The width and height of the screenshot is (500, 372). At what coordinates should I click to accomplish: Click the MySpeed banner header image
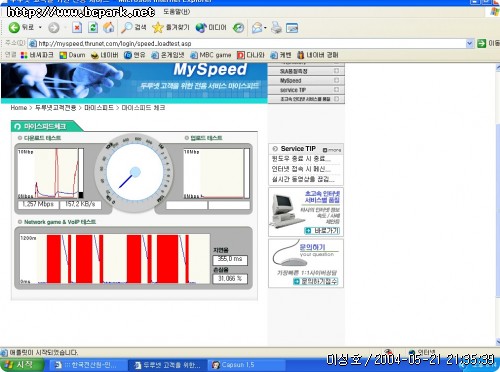pos(134,83)
